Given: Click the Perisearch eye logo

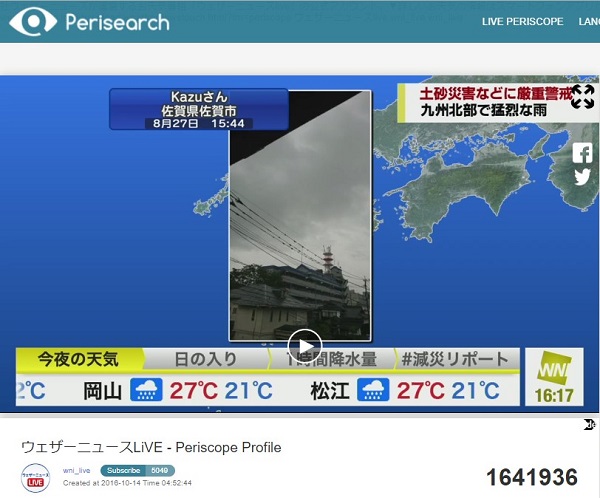Looking at the screenshot, I should (x=33, y=21).
